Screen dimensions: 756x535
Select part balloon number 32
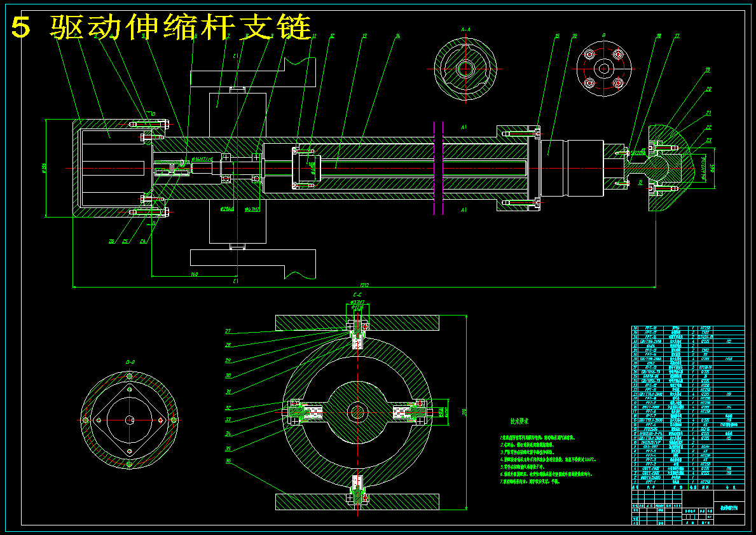(228, 408)
